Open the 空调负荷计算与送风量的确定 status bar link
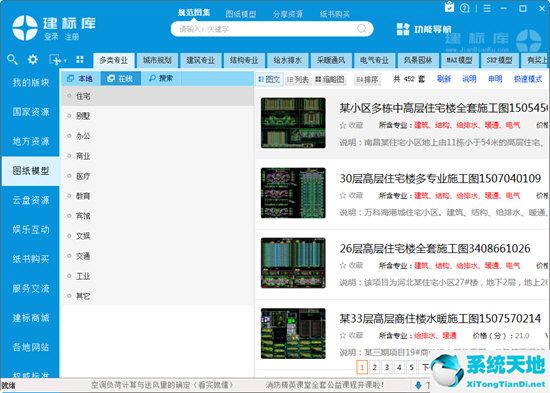 [162, 385]
